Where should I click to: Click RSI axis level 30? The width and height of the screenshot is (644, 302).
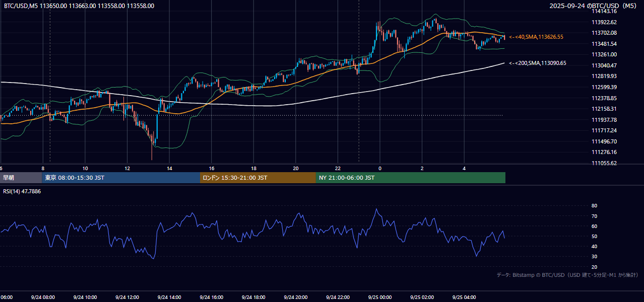(x=594, y=257)
